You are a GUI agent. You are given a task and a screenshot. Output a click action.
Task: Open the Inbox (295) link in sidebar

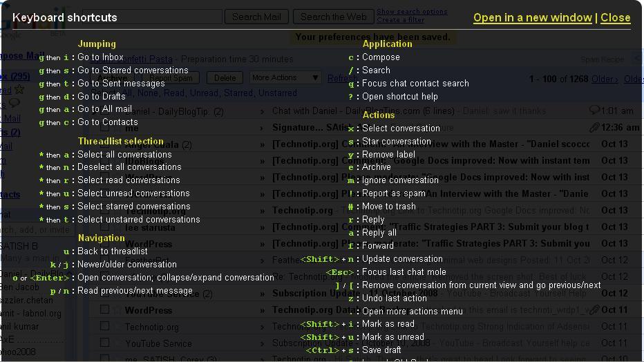coord(15,77)
